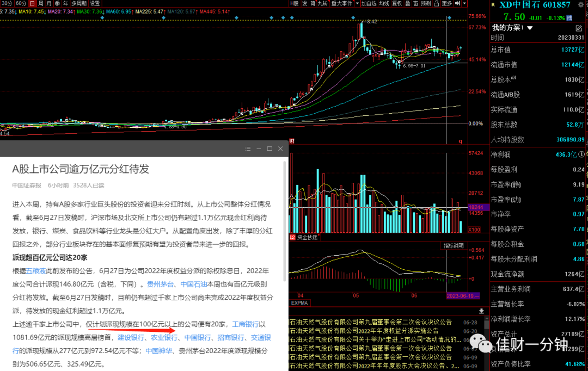Image resolution: width=588 pixels, height=371 pixels.
Task: Open 第九届监事会第一次会议决议公告
Action: (x=371, y=357)
